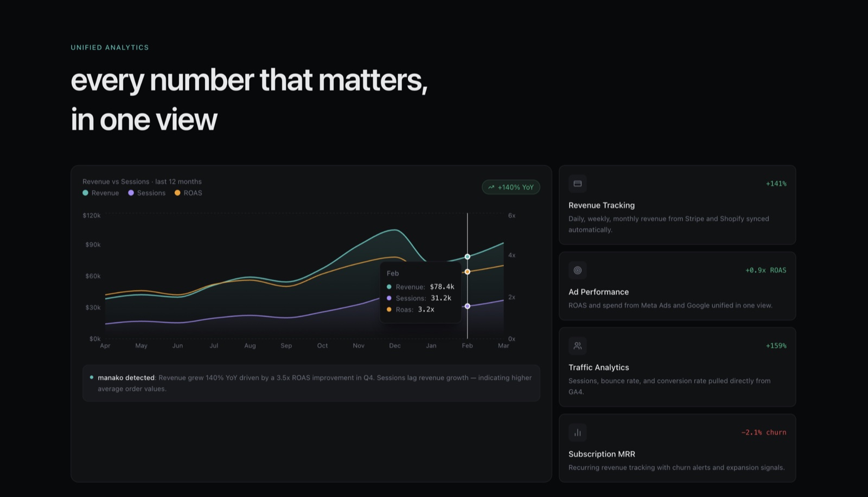Click the -2.1% churn indicator
Viewport: 868px width, 497px height.
click(764, 433)
